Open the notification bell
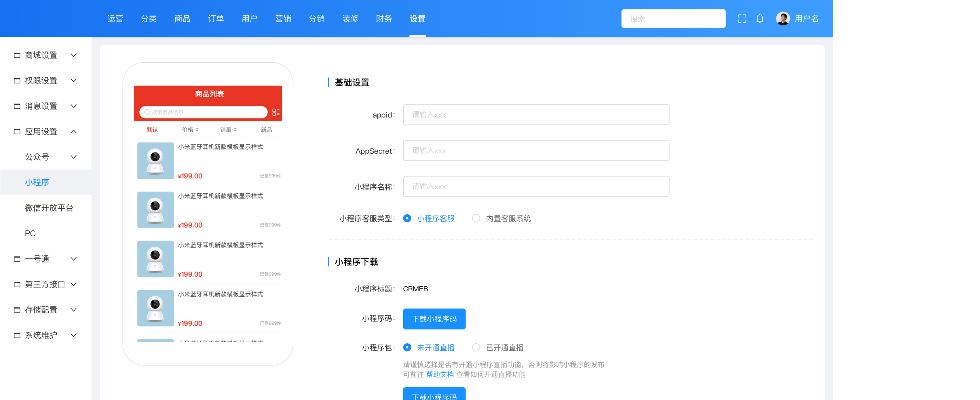The width and height of the screenshot is (980, 400). point(759,19)
